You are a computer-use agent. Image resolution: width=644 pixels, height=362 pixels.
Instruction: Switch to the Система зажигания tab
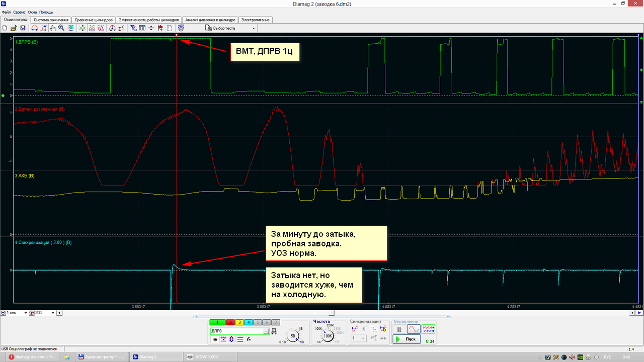(51, 20)
